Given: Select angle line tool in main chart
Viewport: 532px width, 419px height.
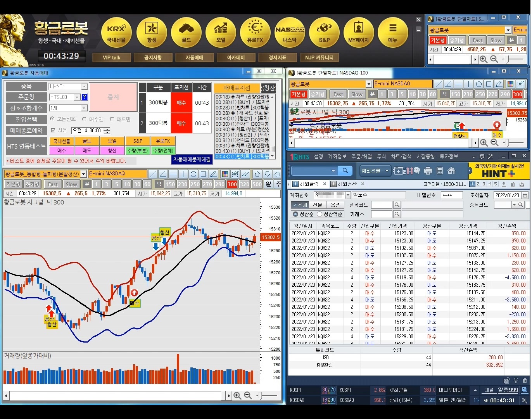Looking at the screenshot, I should point(163,174).
